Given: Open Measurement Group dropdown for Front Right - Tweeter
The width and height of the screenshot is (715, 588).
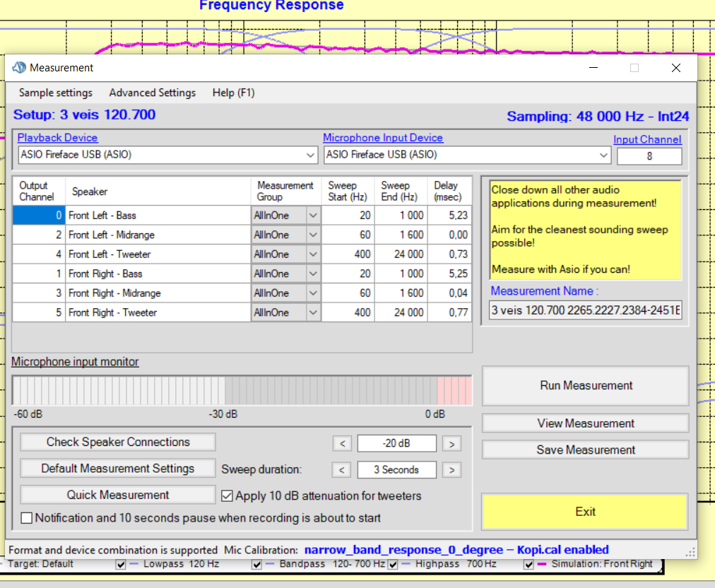Looking at the screenshot, I should pyautogui.click(x=313, y=312).
